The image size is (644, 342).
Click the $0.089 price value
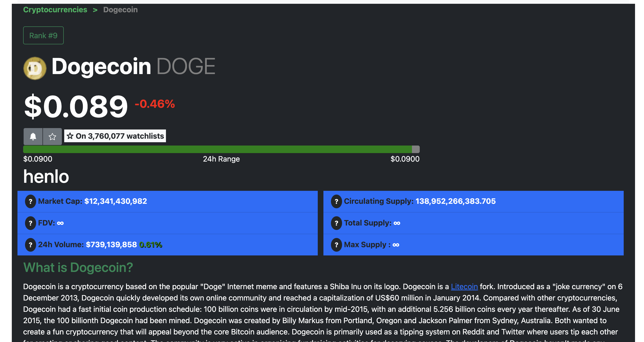pos(76,107)
